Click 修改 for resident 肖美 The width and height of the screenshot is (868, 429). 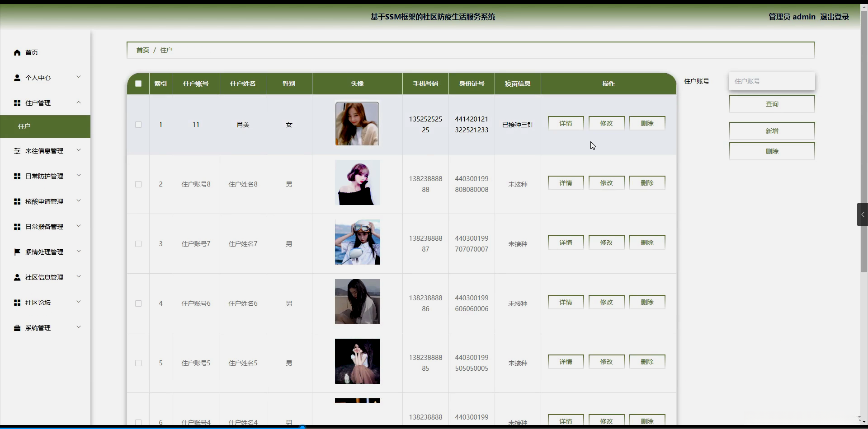click(606, 123)
